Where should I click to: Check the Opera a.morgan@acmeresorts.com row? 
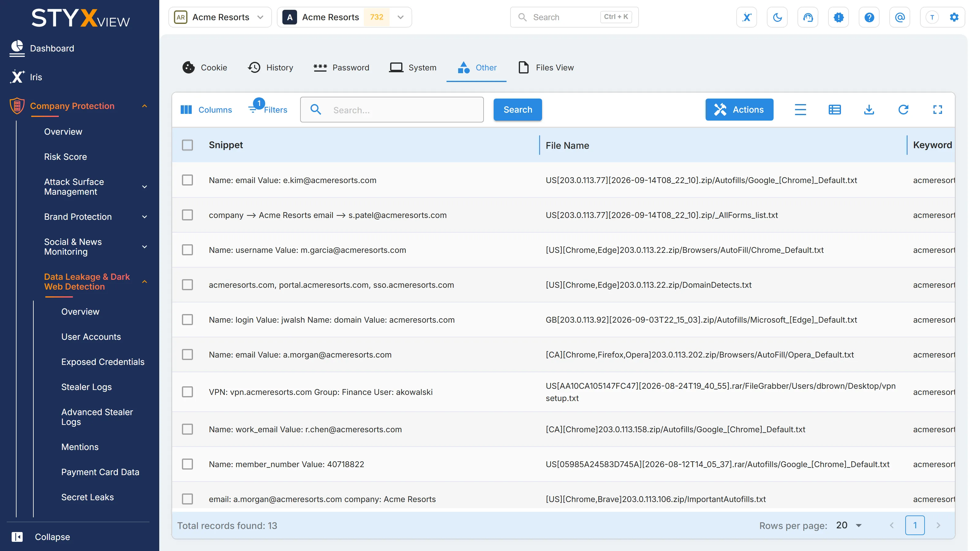point(187,354)
